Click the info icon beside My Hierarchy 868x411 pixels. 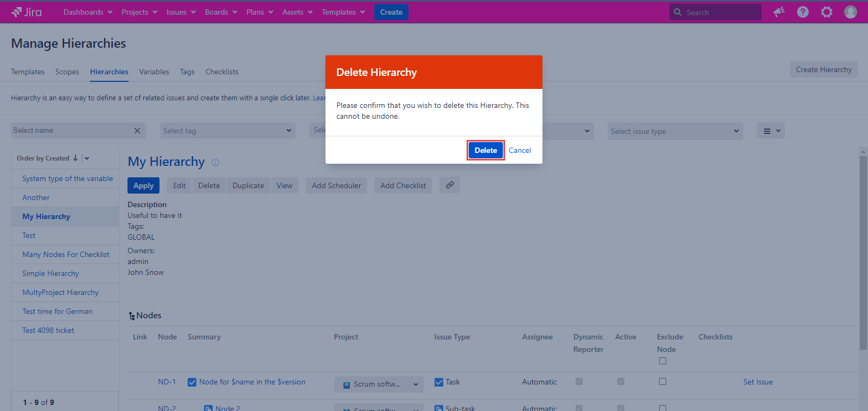click(215, 163)
